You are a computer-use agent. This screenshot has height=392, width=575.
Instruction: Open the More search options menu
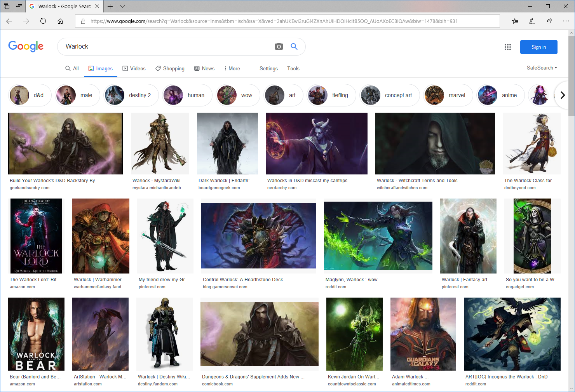click(232, 68)
